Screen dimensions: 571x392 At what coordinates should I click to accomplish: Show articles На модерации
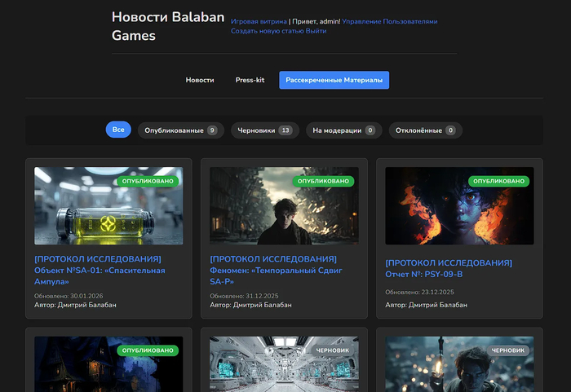tap(343, 130)
